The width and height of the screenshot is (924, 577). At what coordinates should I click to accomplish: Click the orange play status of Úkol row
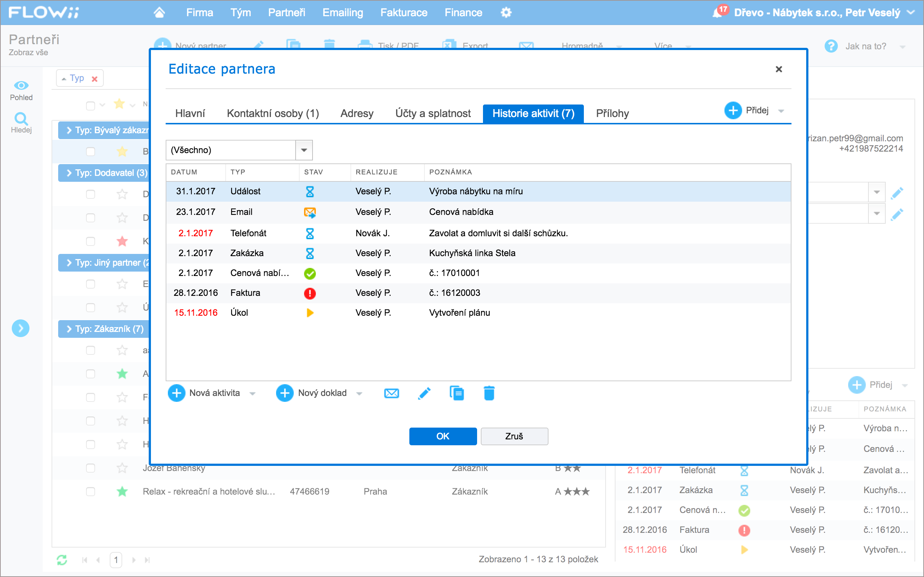[310, 313]
